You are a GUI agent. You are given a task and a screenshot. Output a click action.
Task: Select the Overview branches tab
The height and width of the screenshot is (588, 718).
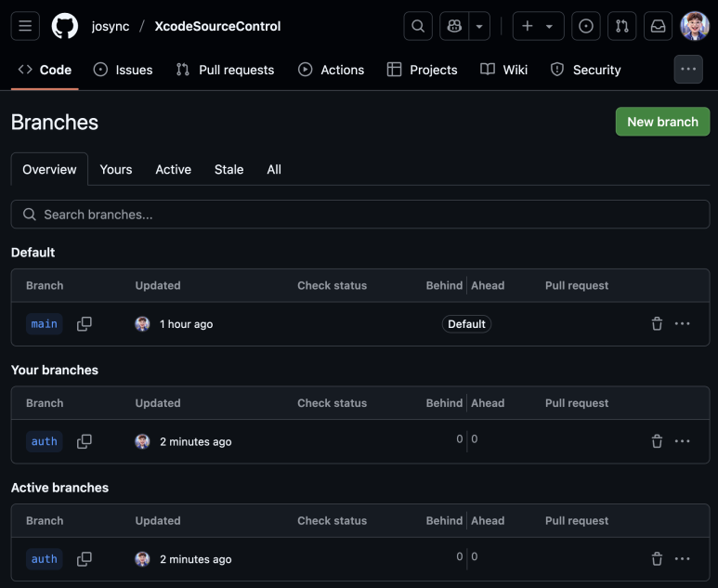pos(49,169)
